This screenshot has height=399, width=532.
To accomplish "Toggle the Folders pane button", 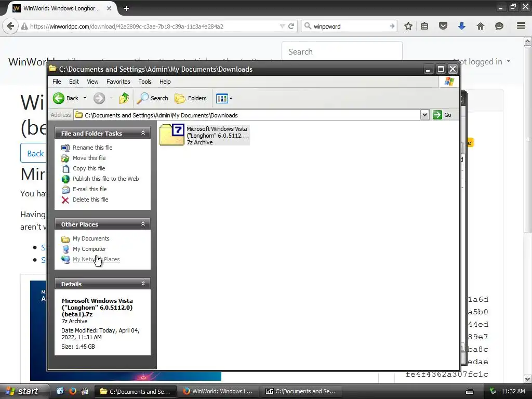I will pyautogui.click(x=190, y=98).
